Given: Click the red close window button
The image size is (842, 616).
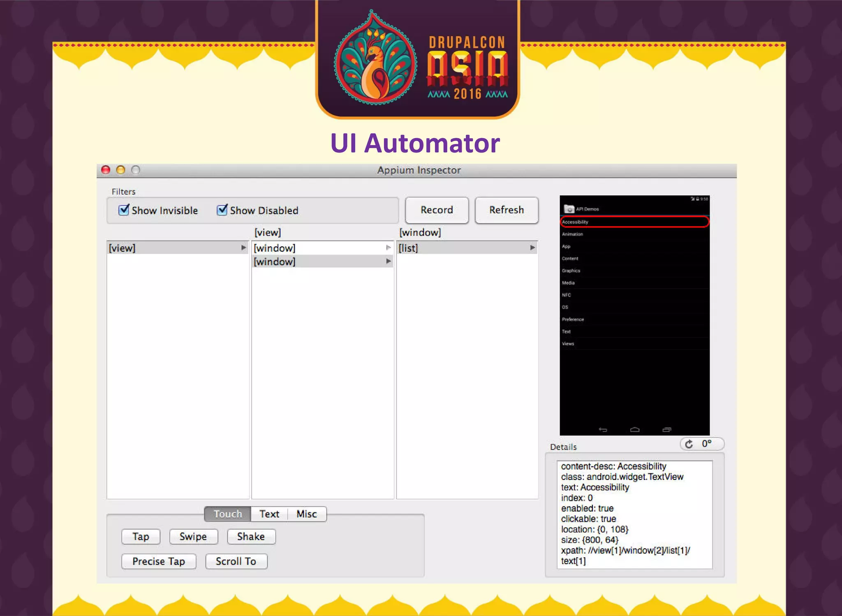Looking at the screenshot, I should [106, 170].
